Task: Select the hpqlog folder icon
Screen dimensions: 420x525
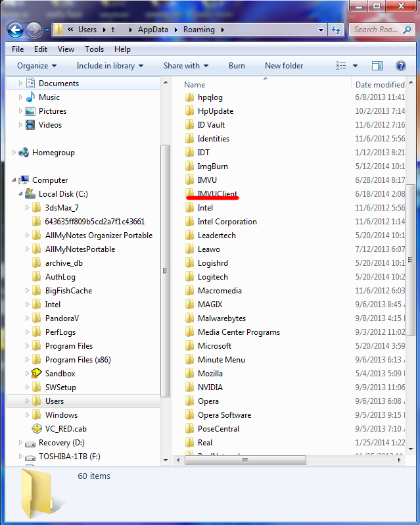Action: tap(189, 97)
